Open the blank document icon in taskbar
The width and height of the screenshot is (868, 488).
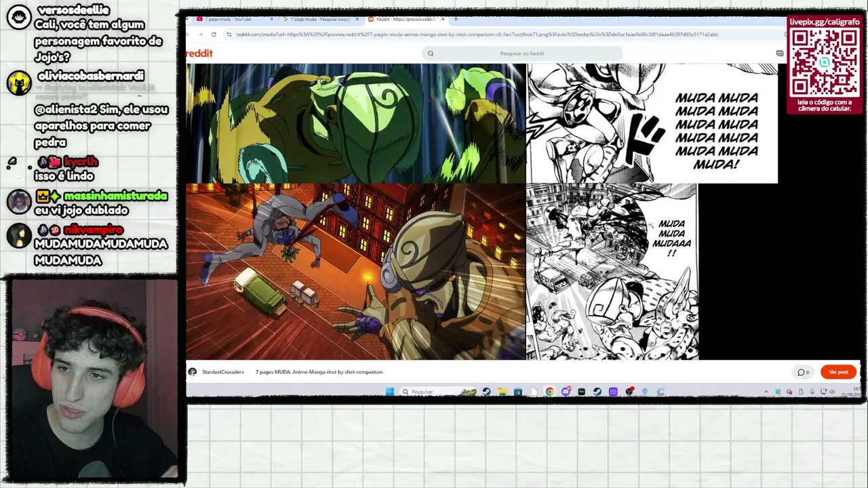534,392
